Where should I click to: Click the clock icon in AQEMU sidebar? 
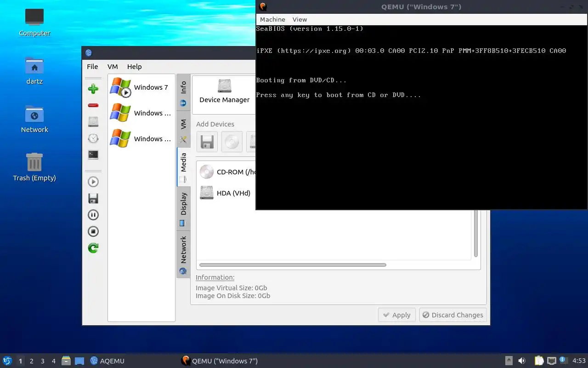pos(93,138)
